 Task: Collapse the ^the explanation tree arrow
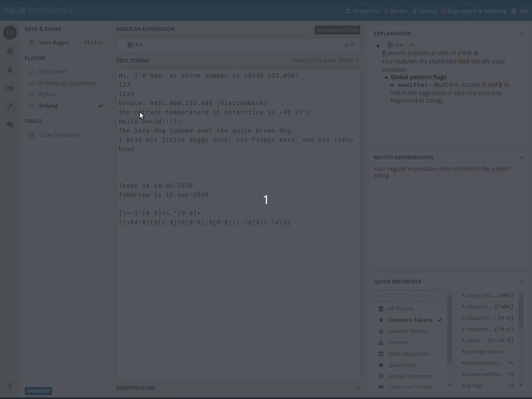pyautogui.click(x=378, y=46)
